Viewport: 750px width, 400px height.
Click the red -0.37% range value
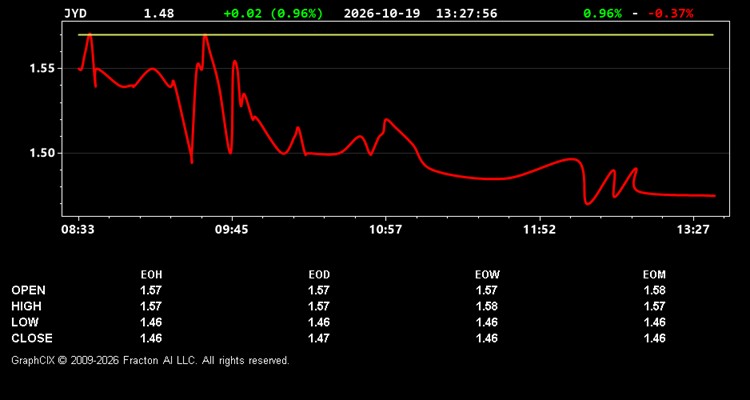tap(671, 13)
